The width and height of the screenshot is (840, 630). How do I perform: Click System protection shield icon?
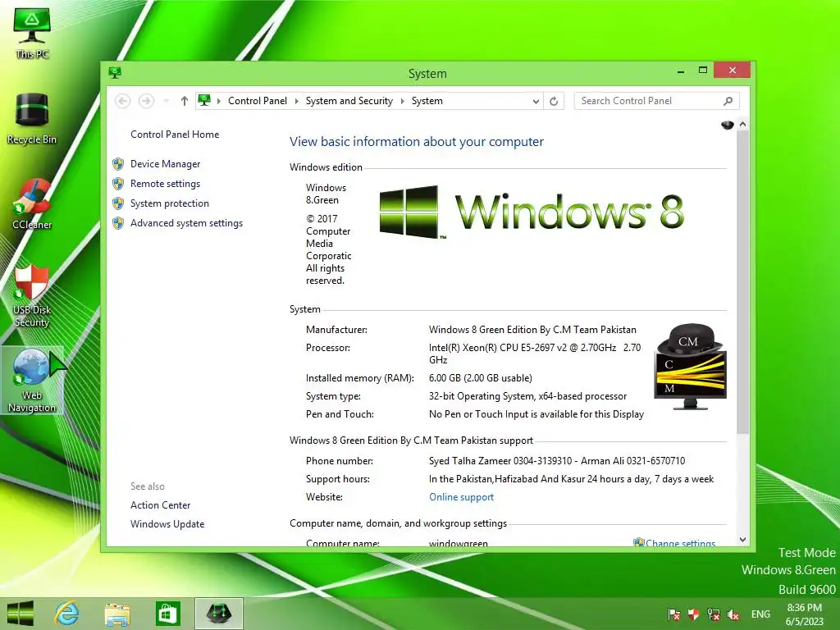pyautogui.click(x=118, y=203)
